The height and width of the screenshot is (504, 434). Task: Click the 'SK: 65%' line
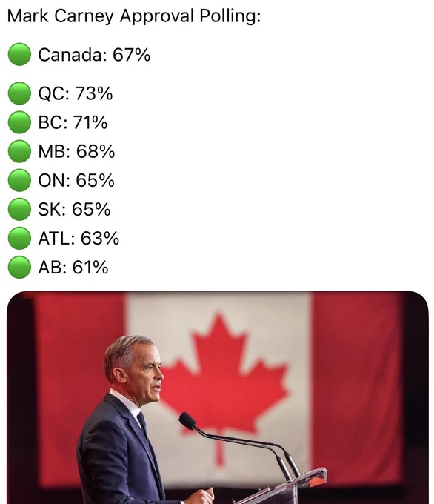tap(74, 209)
